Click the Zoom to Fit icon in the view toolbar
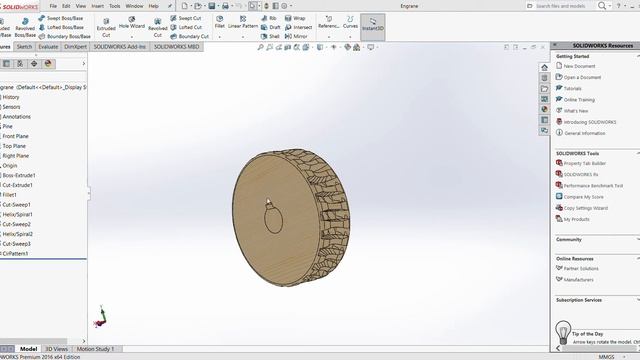The width and height of the screenshot is (640, 360). pyautogui.click(x=260, y=47)
